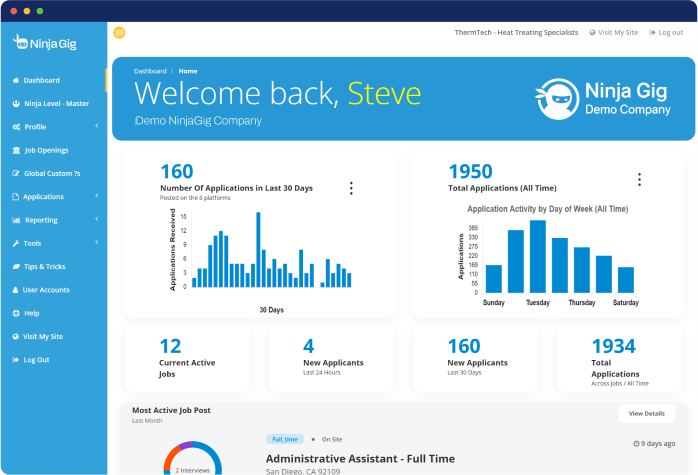Viewport: 698px width, 475px height.
Task: Click the 4 New Applicants Last 24 Hours card
Action: click(332, 359)
